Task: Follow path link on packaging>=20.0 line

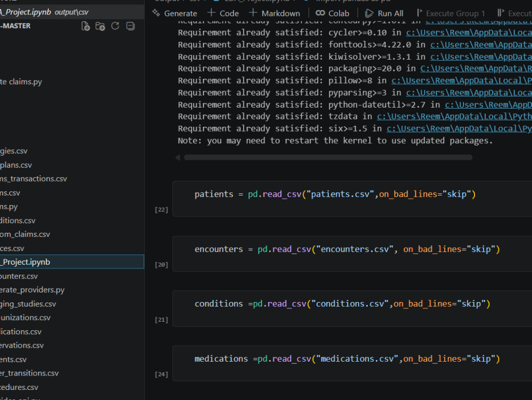Action: point(476,69)
